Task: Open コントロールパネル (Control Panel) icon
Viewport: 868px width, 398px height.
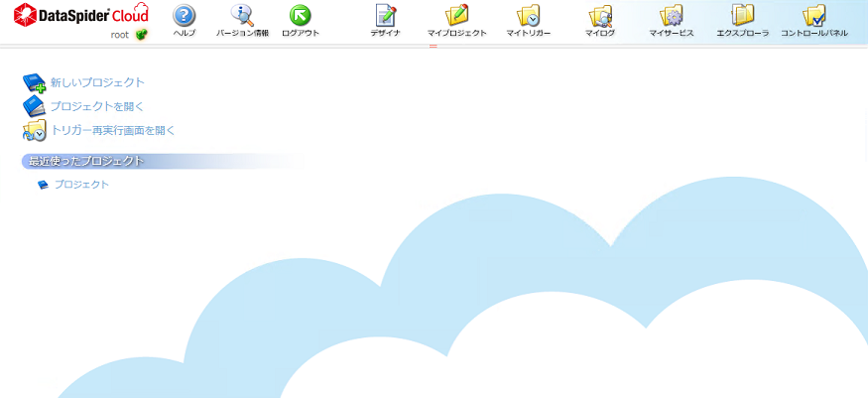Action: pyautogui.click(x=814, y=16)
